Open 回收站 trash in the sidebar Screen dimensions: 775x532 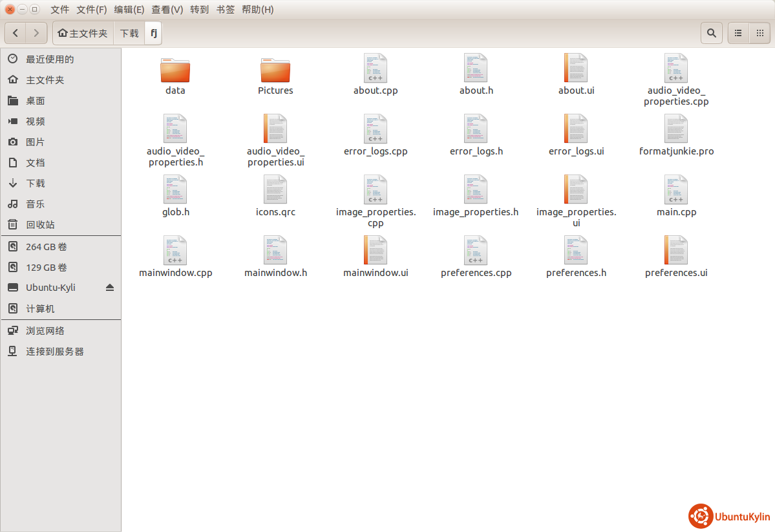[x=40, y=225]
